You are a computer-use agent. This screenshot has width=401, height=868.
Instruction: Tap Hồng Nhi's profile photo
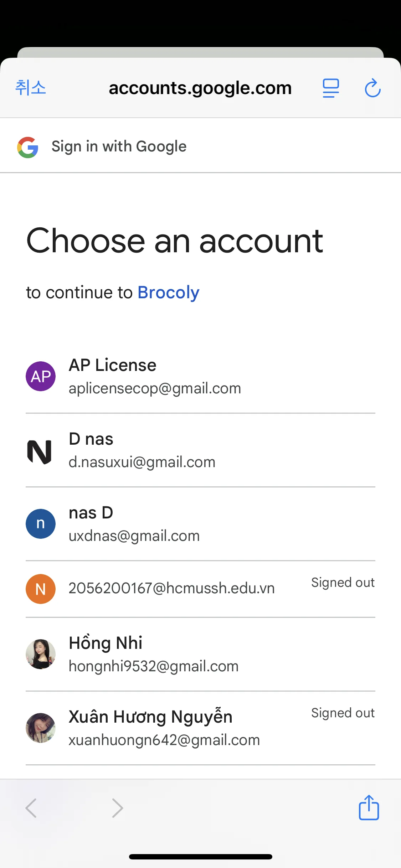[x=41, y=654]
